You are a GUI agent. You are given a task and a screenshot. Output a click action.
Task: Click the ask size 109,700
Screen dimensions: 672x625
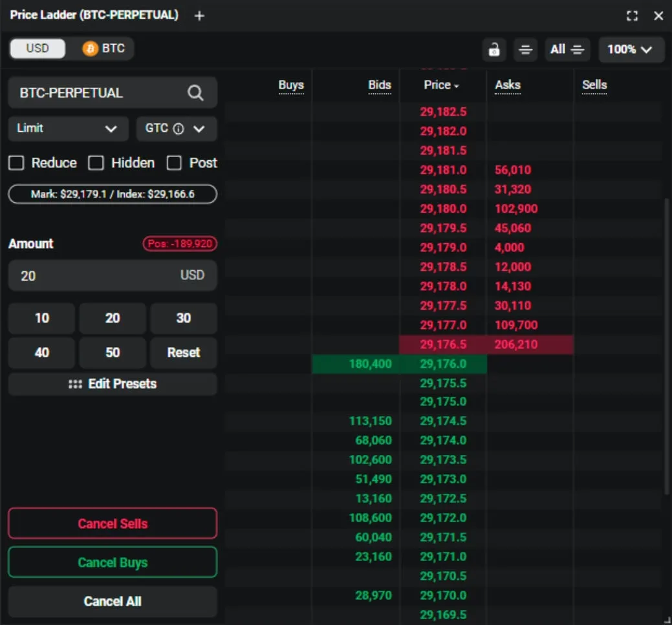516,325
